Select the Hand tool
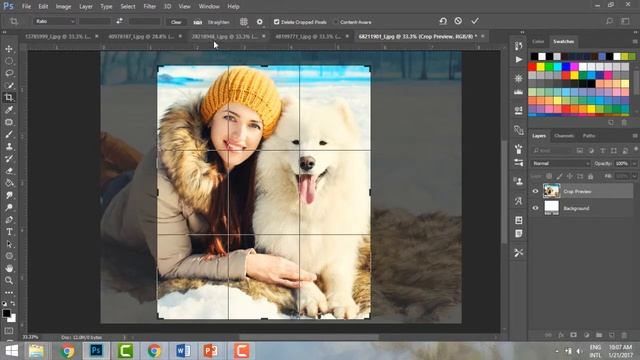This screenshot has width=640, height=360. coord(9,268)
